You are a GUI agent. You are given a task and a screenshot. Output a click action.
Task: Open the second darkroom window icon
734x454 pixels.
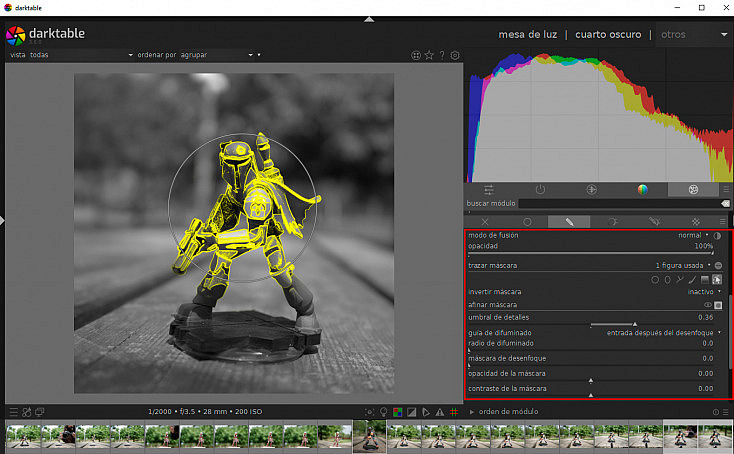click(x=40, y=412)
